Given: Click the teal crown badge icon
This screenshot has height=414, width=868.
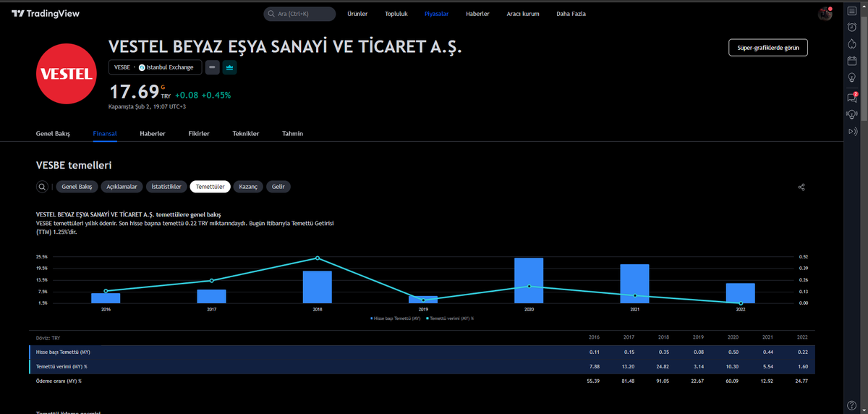Looking at the screenshot, I should (230, 67).
